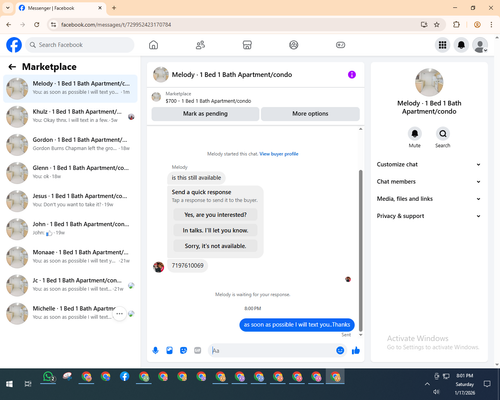Expand the Customize chat section
The width and height of the screenshot is (500, 400).
click(x=429, y=164)
